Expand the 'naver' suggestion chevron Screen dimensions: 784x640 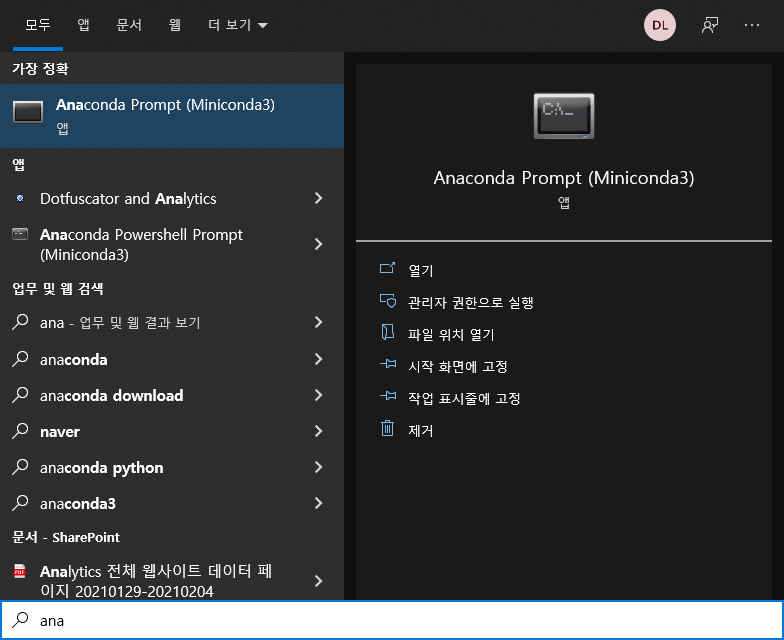(318, 431)
